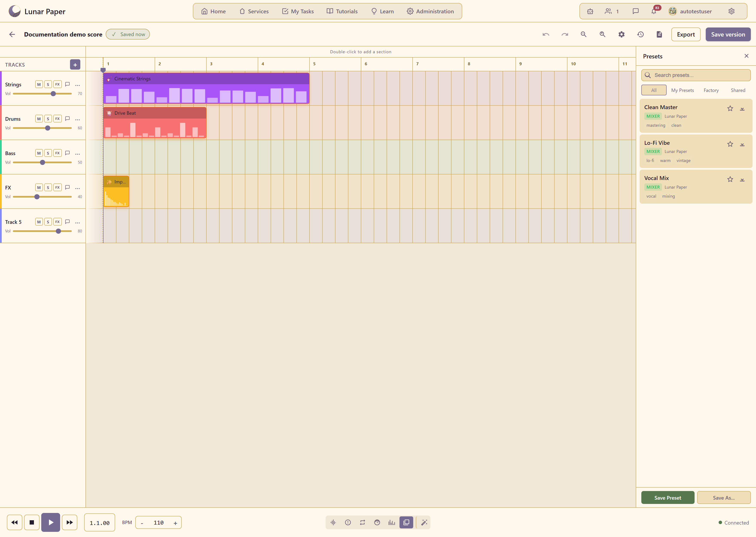The height and width of the screenshot is (537, 756).
Task: Solo the Bass track
Action: (x=48, y=153)
